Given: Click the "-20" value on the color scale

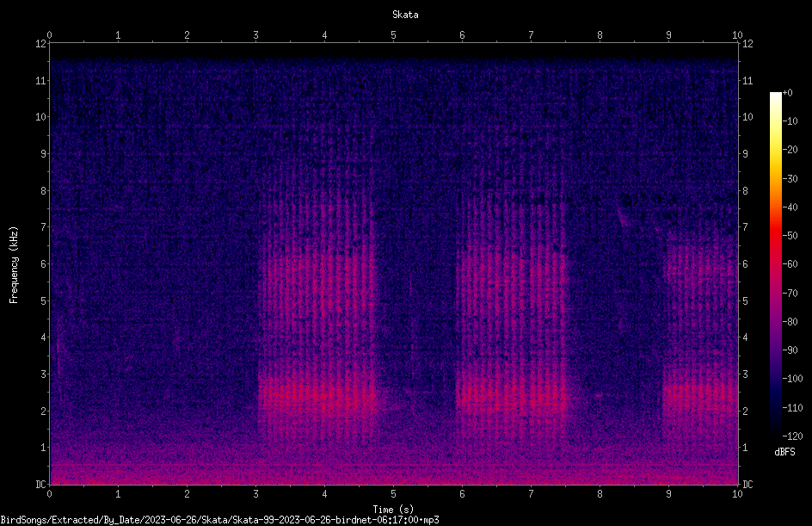Looking at the screenshot, I should point(790,150).
